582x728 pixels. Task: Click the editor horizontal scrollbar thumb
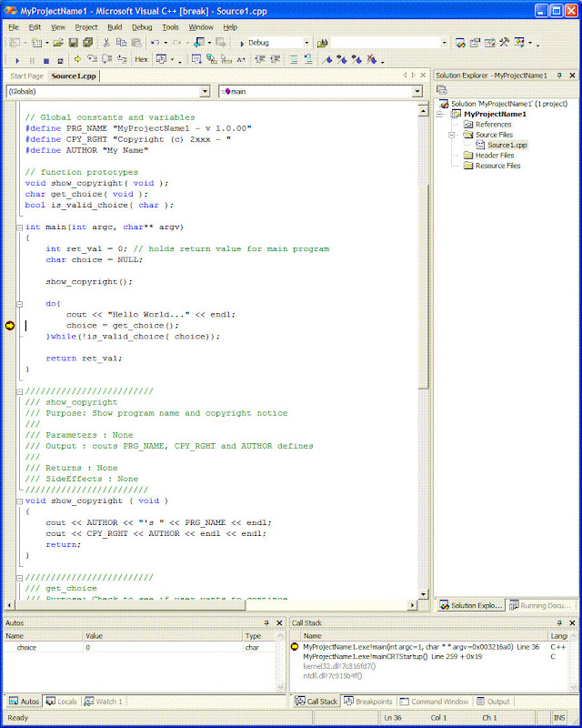(x=130, y=605)
